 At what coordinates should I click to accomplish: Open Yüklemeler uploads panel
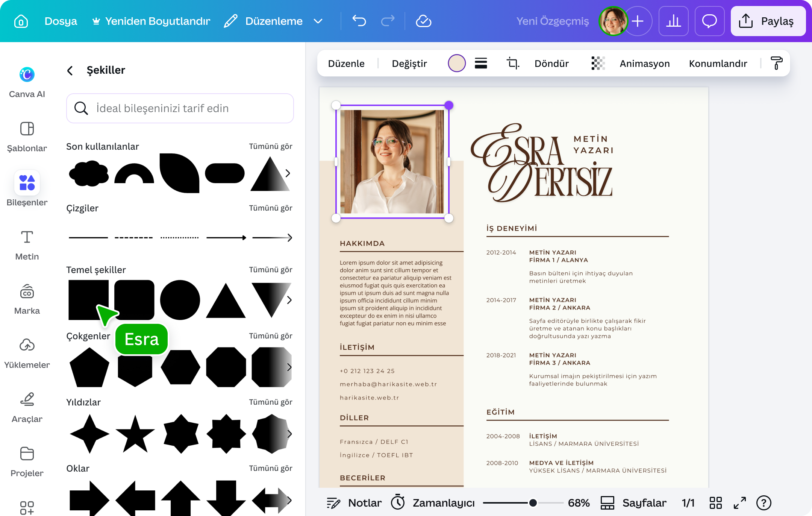27,354
